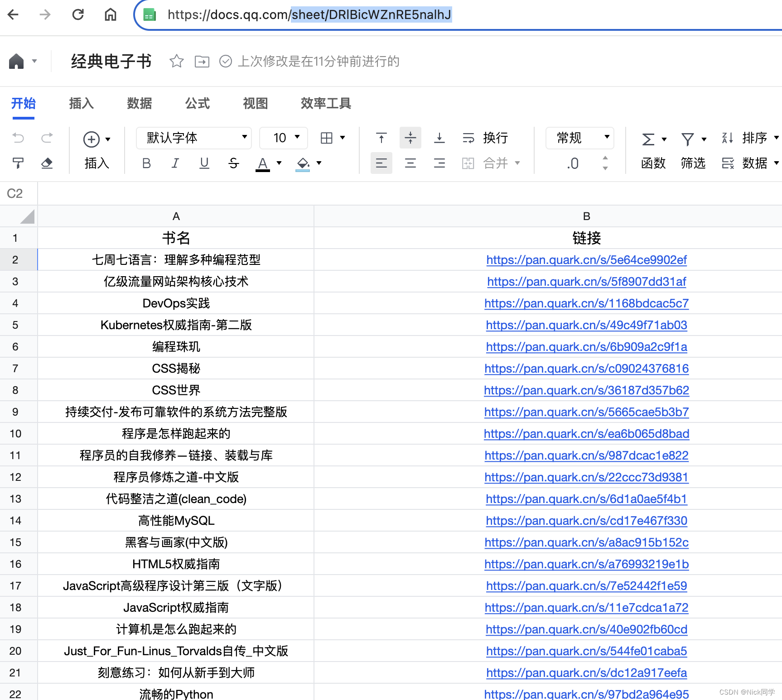Expand the 排序 dropdown arrow
Viewport: 782px width, 700px height.
(777, 138)
